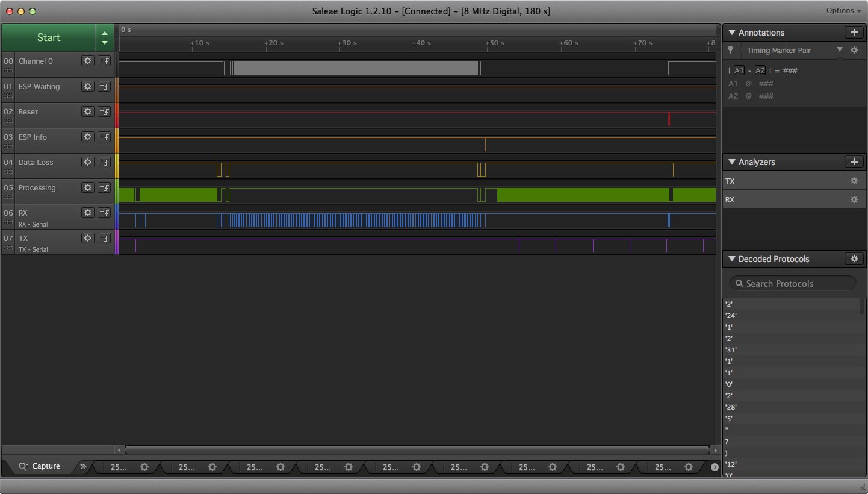Open Processing channel settings gear
Image resolution: width=868 pixels, height=494 pixels.
coord(88,187)
